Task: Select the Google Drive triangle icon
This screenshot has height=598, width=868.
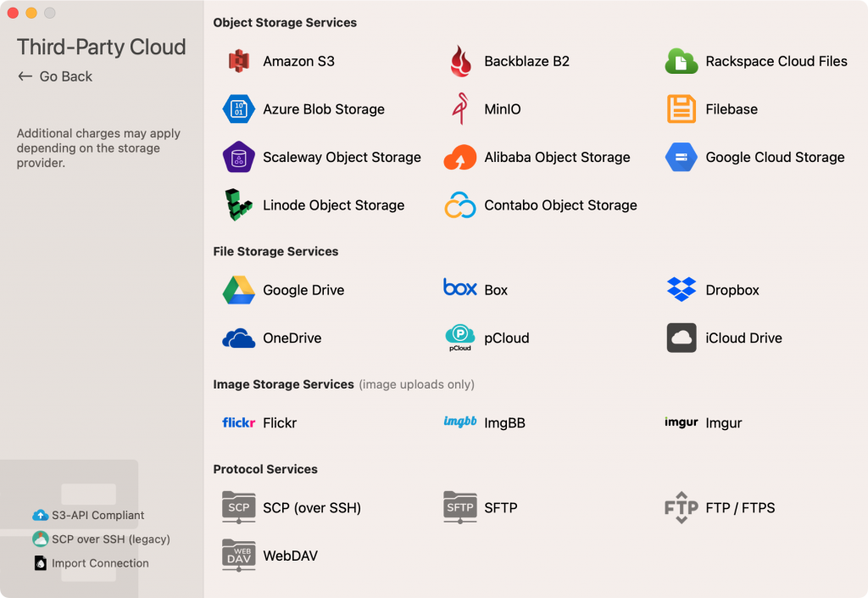Action: coord(238,290)
